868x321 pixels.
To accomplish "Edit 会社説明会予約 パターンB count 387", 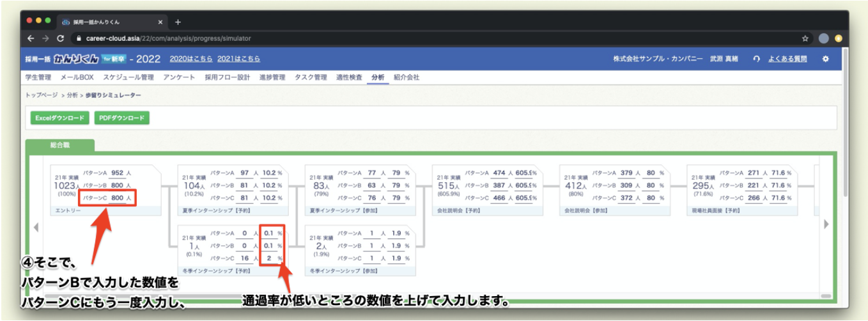I will pyautogui.click(x=499, y=185).
